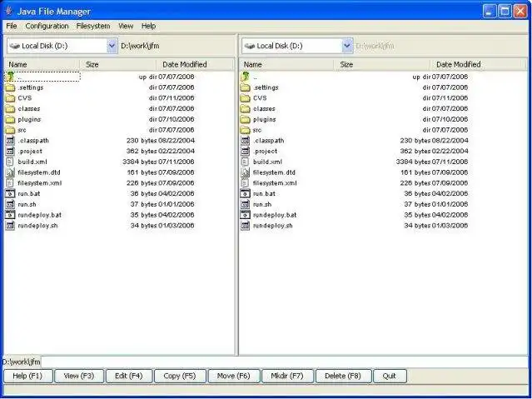Click the rundeploy.bat file icon in right pane

(x=246, y=215)
